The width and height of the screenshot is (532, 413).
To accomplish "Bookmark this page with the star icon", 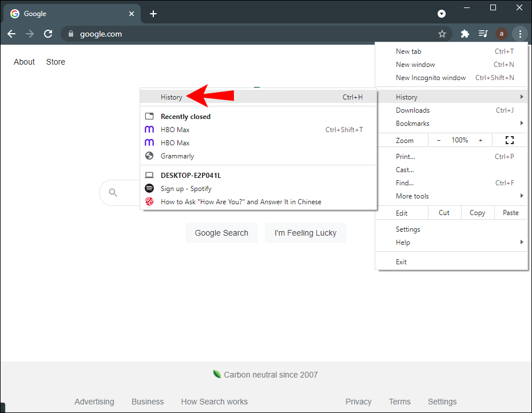I will 442,34.
